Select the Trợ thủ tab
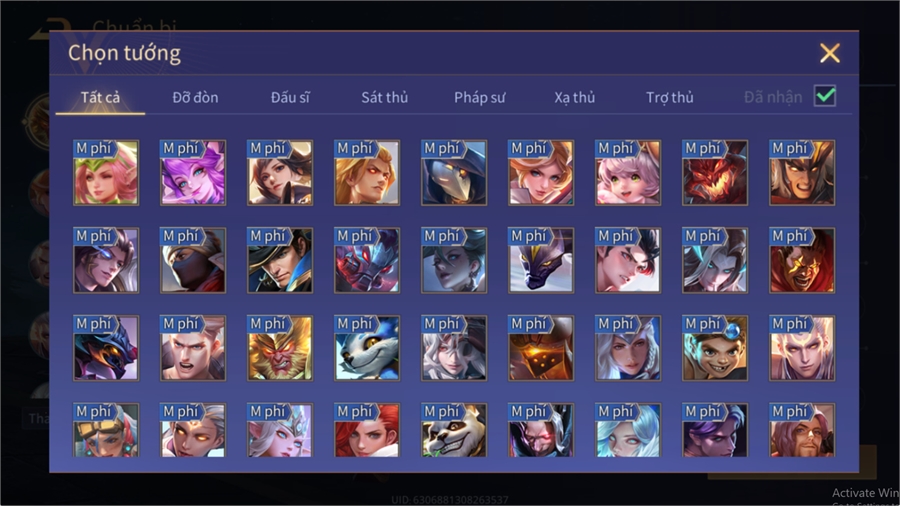This screenshot has height=506, width=900. click(x=670, y=98)
